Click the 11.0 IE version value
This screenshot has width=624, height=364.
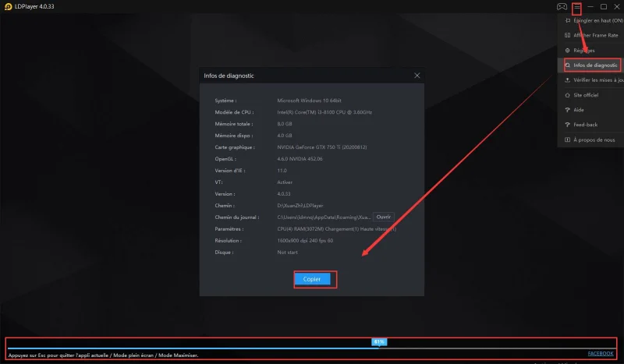(x=282, y=170)
